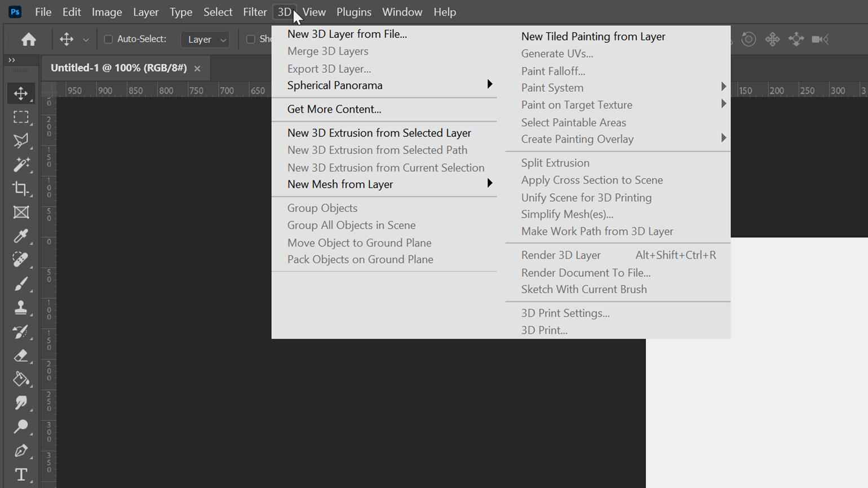
Task: Select the Crop tool
Action: pos(21,188)
